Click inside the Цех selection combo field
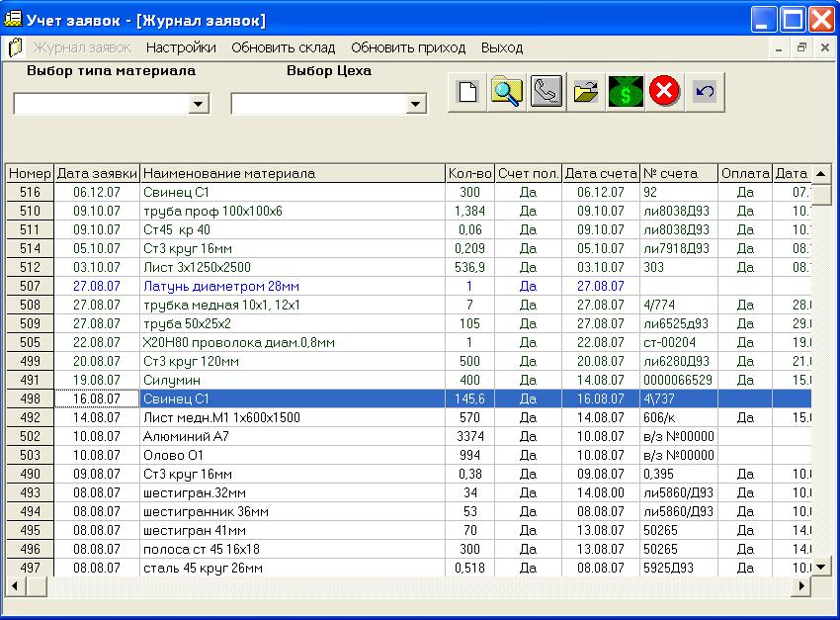The width and height of the screenshot is (840, 620). tap(319, 104)
